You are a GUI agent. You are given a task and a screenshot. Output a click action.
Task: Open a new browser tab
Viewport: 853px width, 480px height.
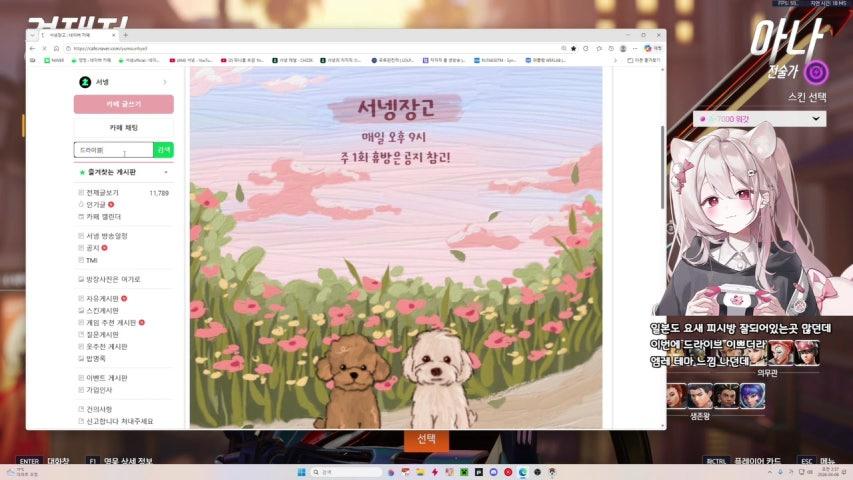(x=125, y=35)
